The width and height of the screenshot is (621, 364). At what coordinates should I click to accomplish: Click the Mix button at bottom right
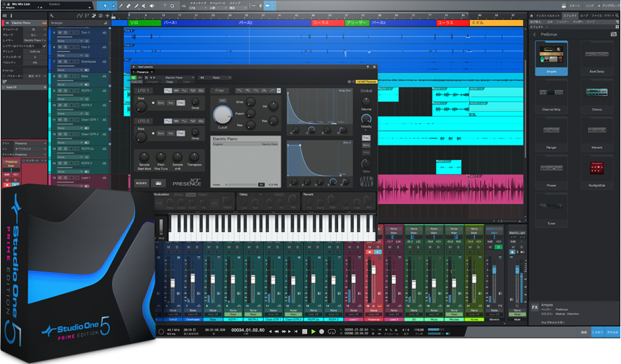[x=597, y=332]
